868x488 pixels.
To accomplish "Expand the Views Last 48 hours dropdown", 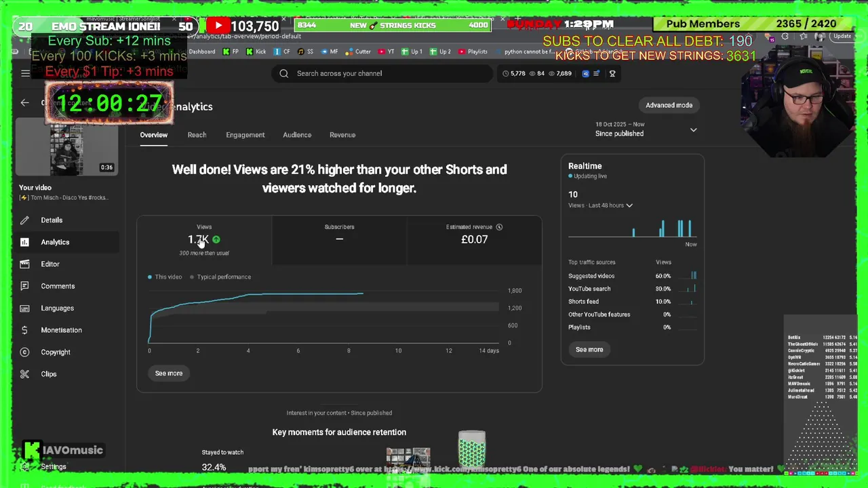I will pyautogui.click(x=601, y=205).
